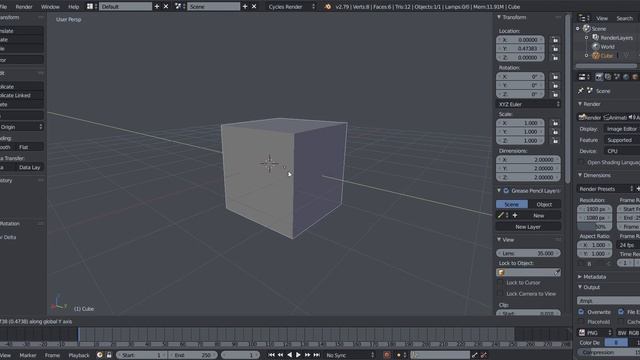
Task: Lock the Scale Z transform
Action: (555, 141)
